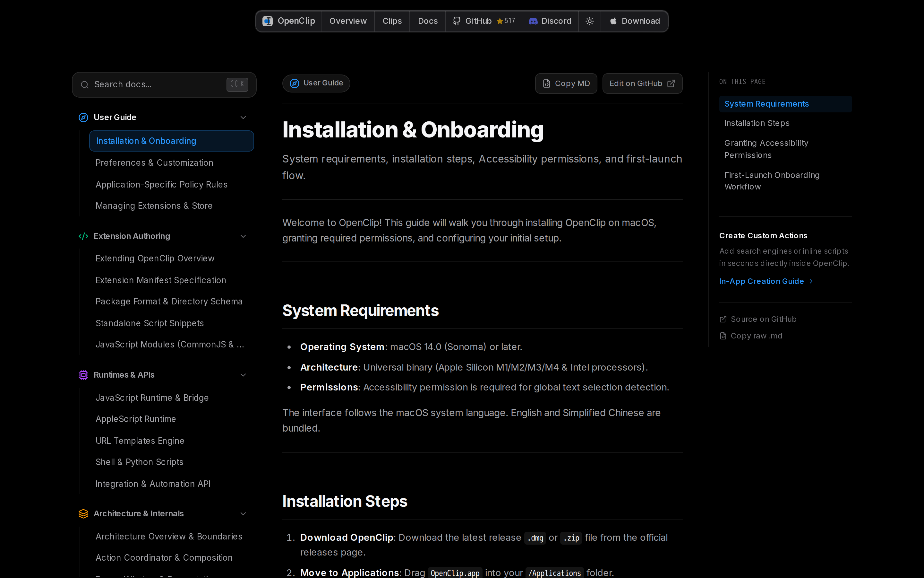
Task: Click the User Guide section heading
Action: coord(115,117)
